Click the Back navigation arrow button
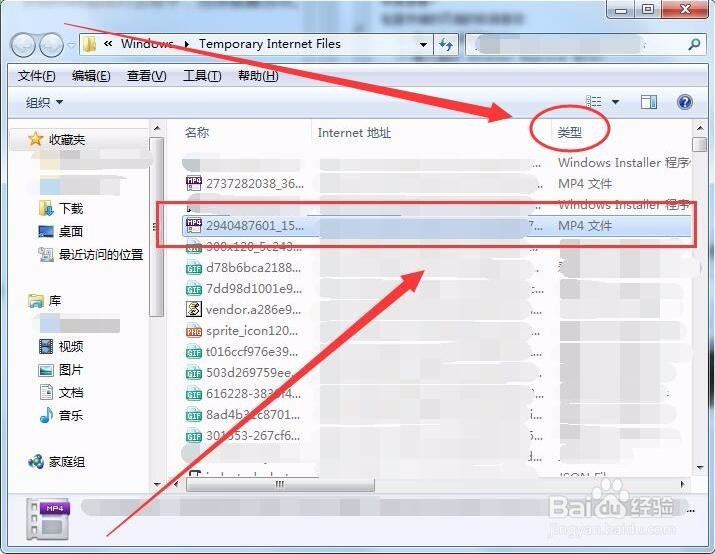 coord(23,45)
